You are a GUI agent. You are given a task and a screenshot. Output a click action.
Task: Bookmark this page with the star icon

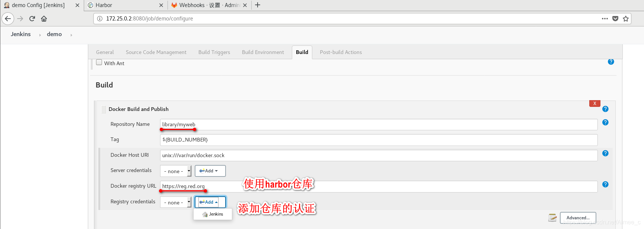coord(626,19)
